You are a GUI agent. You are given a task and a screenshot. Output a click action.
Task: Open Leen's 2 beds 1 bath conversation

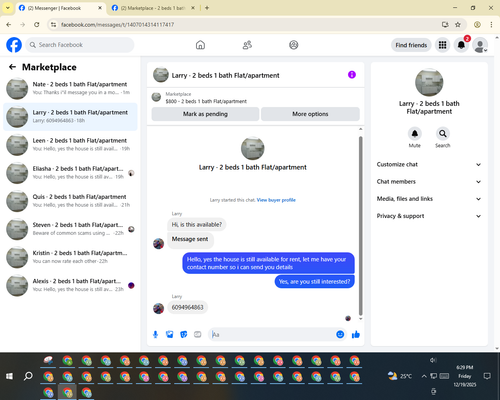point(70,145)
